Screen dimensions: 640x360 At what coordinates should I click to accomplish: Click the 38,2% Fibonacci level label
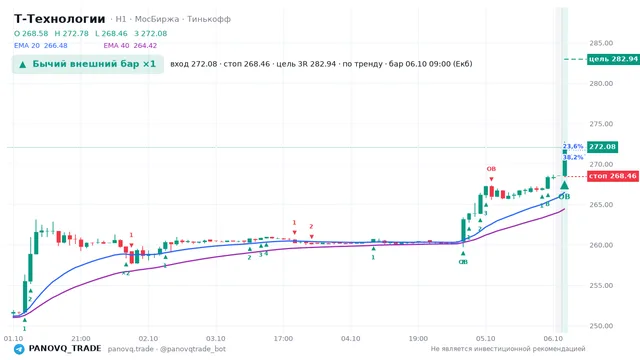[573, 158]
